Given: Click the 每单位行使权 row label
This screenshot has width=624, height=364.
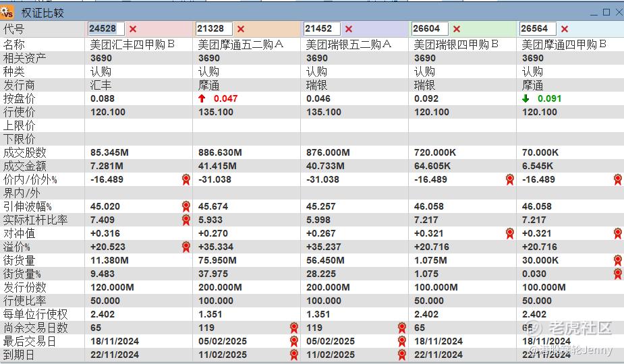Looking at the screenshot, I should click(36, 314).
